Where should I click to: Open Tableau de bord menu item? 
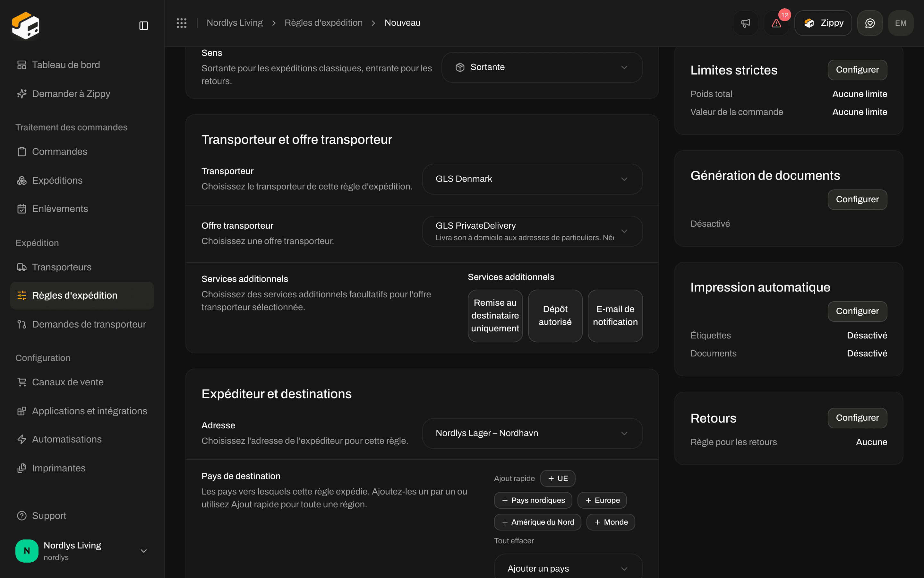click(82, 65)
